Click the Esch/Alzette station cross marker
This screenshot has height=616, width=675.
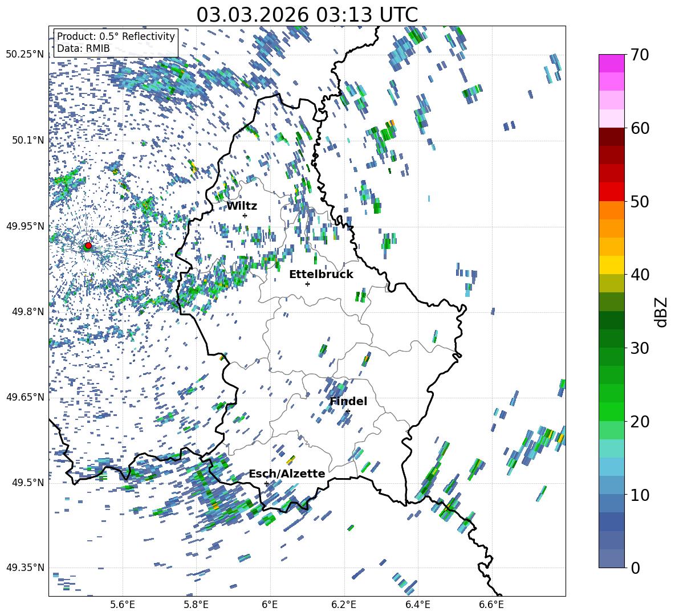[266, 483]
